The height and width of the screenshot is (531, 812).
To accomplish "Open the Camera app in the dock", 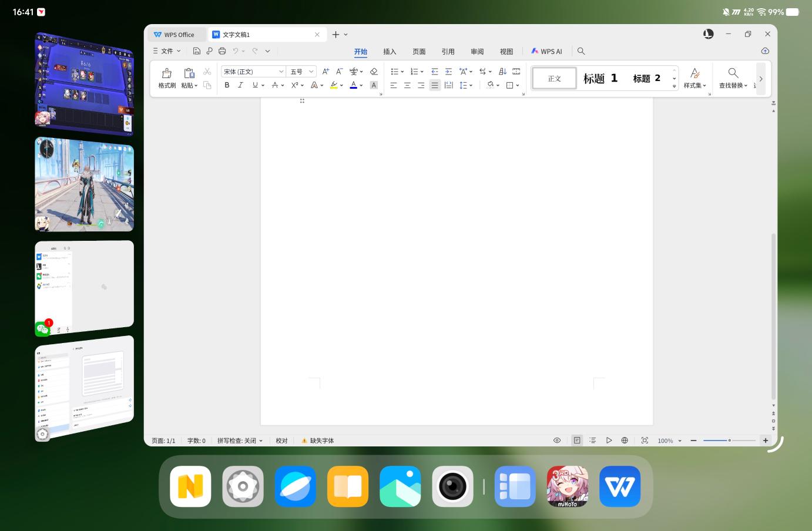I will [453, 486].
